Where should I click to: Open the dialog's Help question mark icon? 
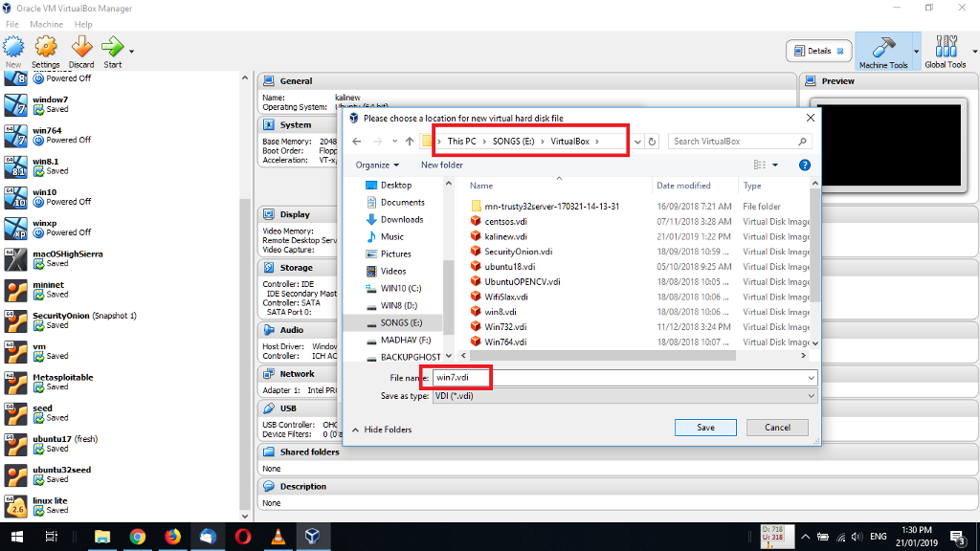[804, 164]
